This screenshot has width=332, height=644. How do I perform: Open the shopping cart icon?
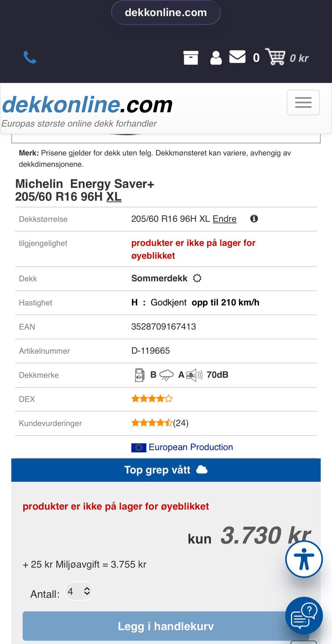click(275, 57)
